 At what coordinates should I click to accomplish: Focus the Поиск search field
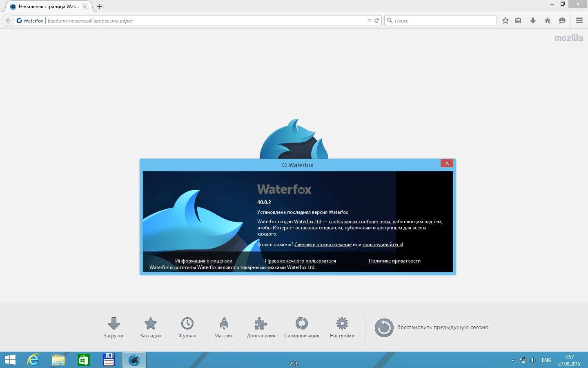click(441, 20)
